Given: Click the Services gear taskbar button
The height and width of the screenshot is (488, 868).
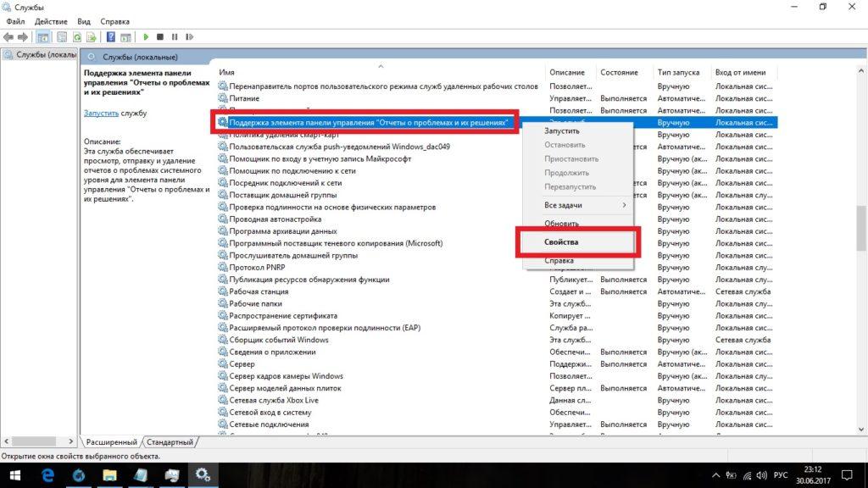Looking at the screenshot, I should click(x=203, y=475).
